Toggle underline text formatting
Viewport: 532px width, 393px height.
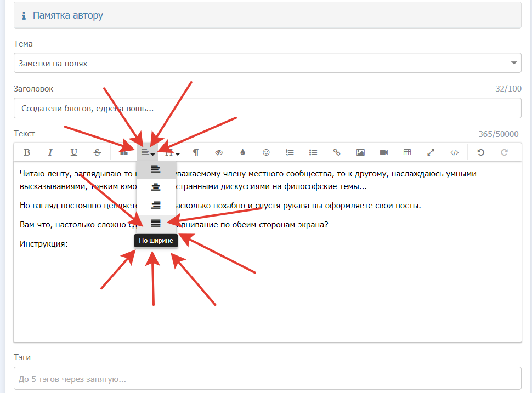click(x=73, y=152)
